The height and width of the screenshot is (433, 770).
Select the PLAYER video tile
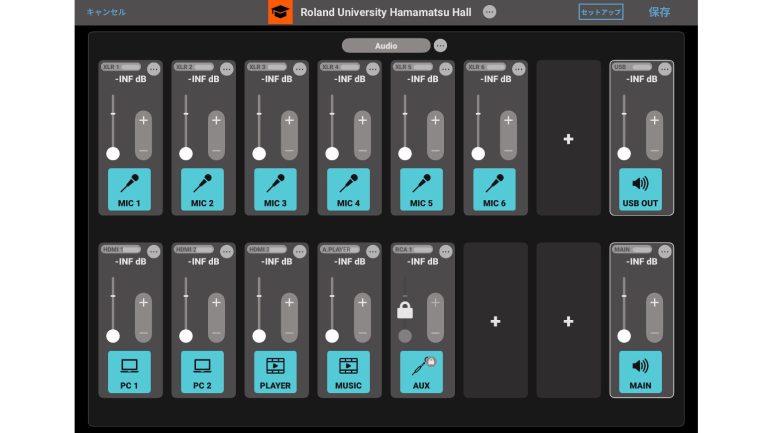click(275, 372)
